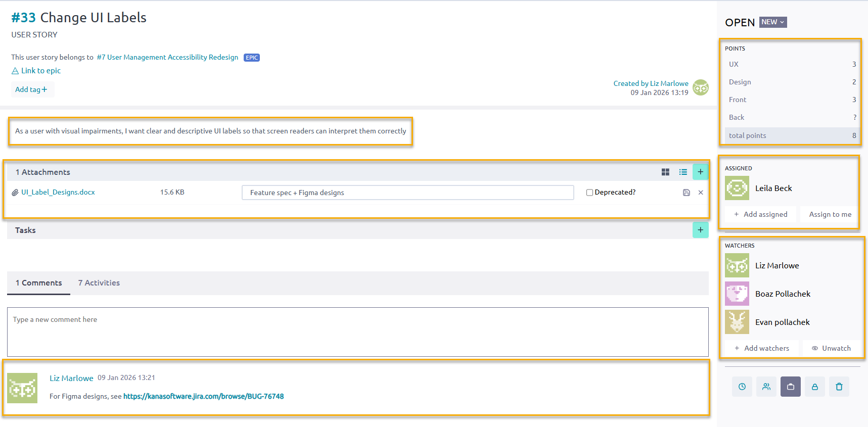The width and height of the screenshot is (868, 427).
Task: Open the User Management Accessibility Redesign epic link
Action: coord(167,57)
